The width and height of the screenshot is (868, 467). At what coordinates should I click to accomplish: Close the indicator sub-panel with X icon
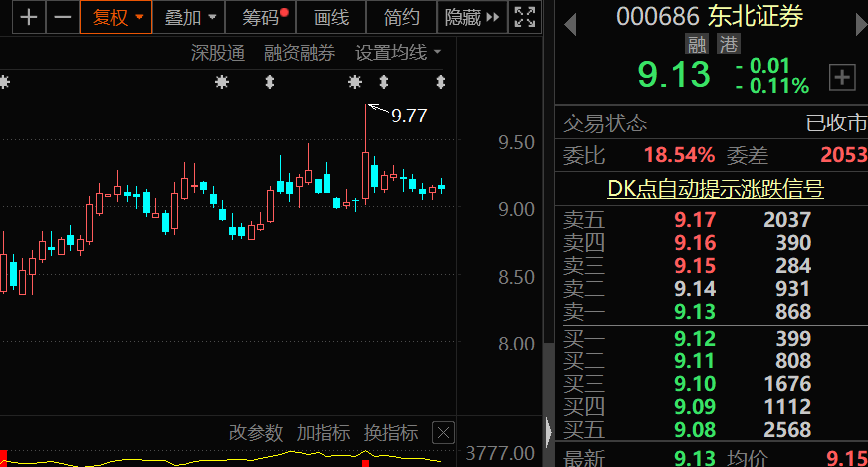(x=443, y=432)
